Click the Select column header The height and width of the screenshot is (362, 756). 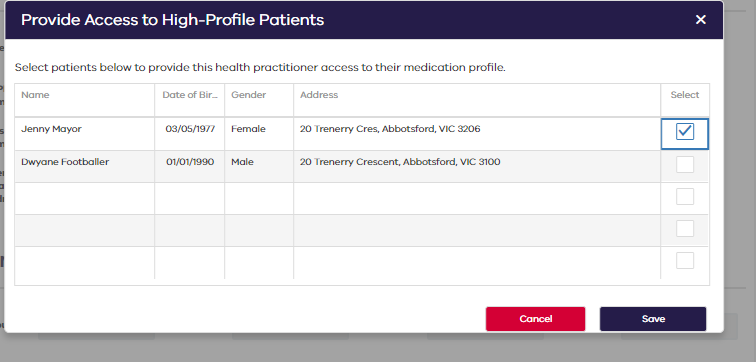click(x=685, y=100)
